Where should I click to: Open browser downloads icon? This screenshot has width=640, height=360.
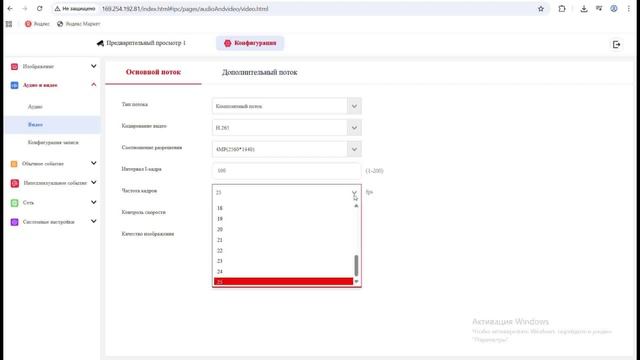coord(584,9)
